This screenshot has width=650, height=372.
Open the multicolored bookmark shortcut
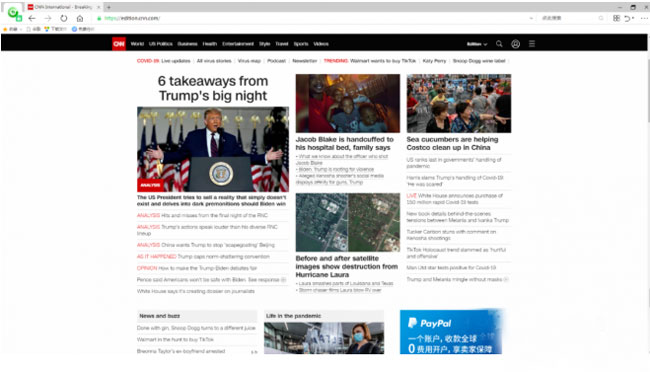47,29
